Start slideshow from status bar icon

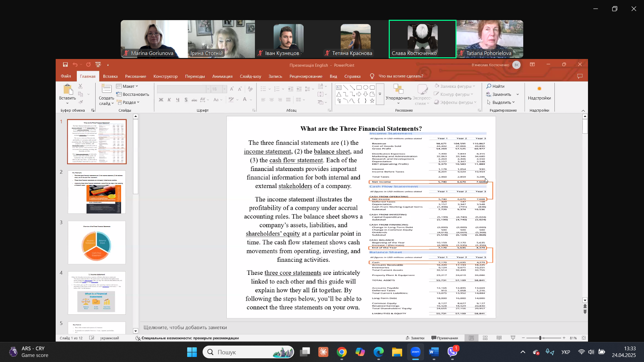pos(513,338)
